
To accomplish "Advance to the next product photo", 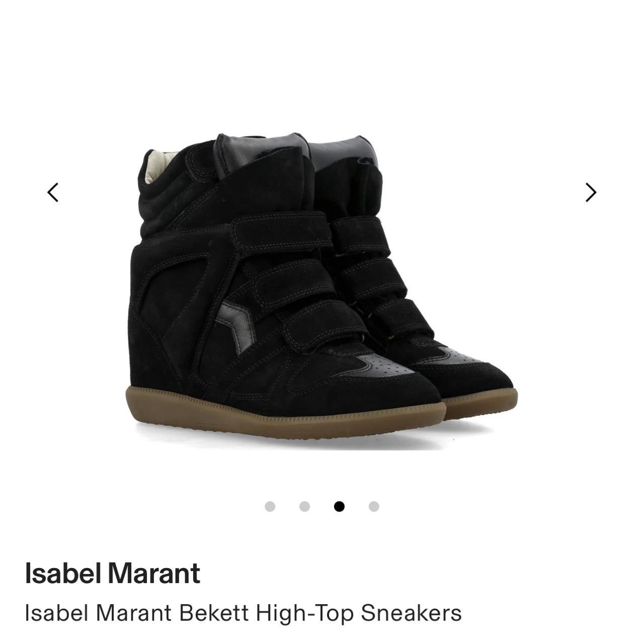I will [591, 192].
